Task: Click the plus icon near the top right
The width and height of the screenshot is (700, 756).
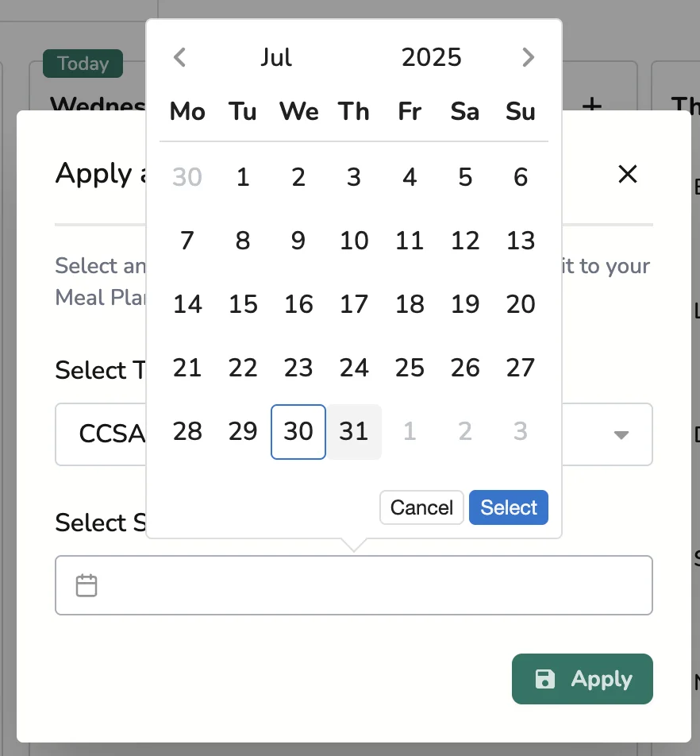Action: (592, 106)
